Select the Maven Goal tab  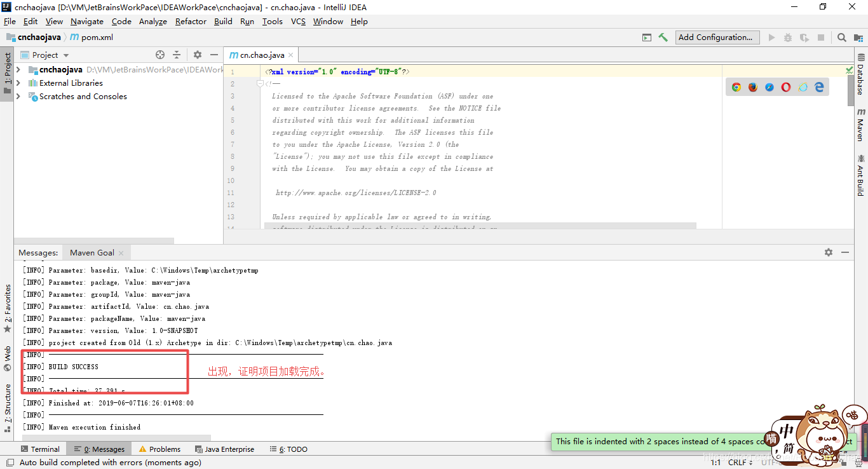97,252
